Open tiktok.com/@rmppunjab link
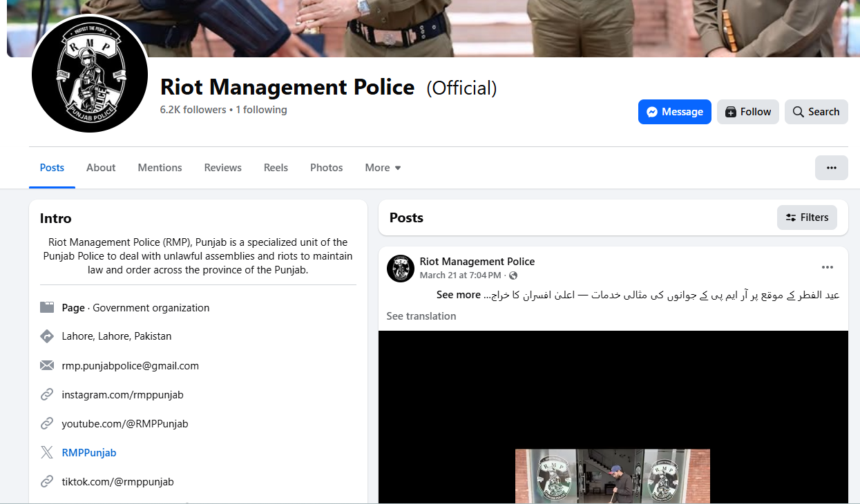The image size is (860, 504). coord(118,482)
